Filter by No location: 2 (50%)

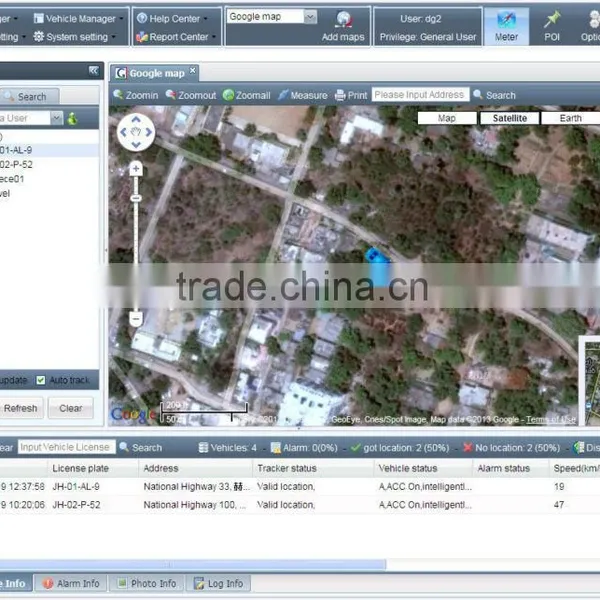coord(511,447)
